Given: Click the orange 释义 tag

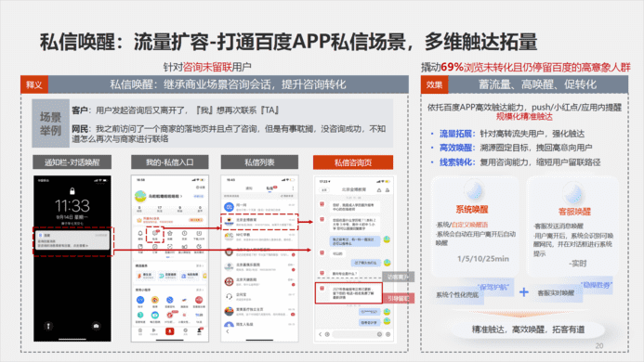Looking at the screenshot, I should [x=34, y=85].
